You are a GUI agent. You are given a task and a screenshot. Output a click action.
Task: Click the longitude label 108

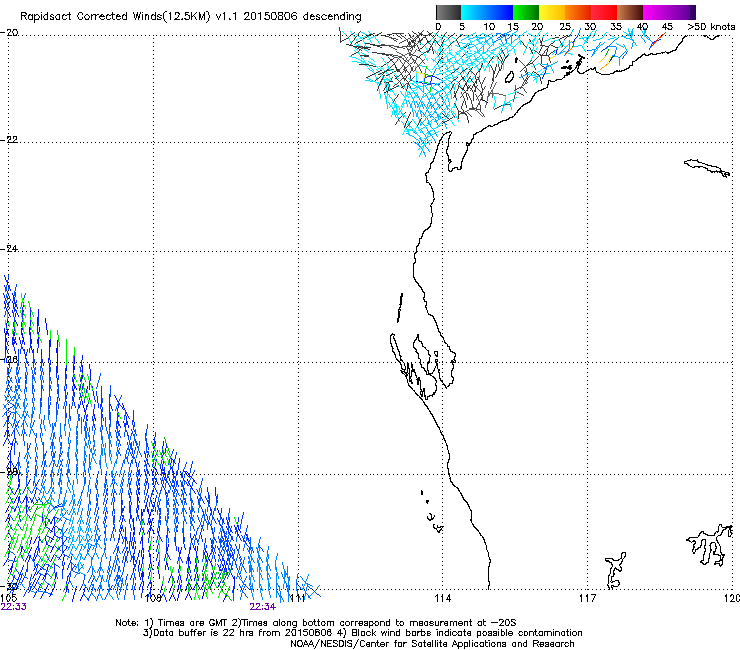pyautogui.click(x=153, y=598)
